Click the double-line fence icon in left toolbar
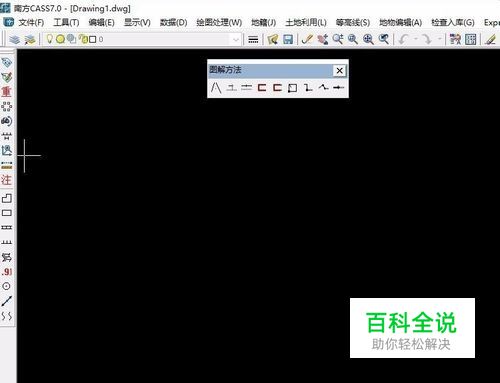Viewport: 500px width, 383px height. click(x=7, y=136)
